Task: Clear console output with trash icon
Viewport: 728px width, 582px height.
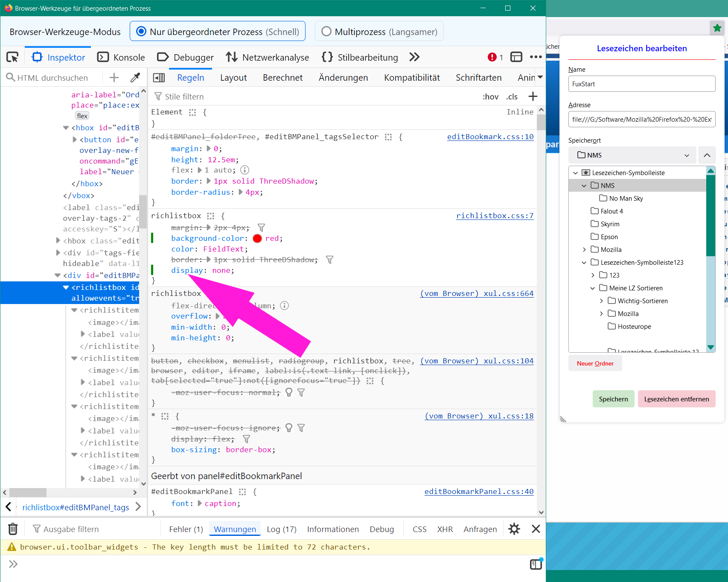Action: pyautogui.click(x=13, y=529)
